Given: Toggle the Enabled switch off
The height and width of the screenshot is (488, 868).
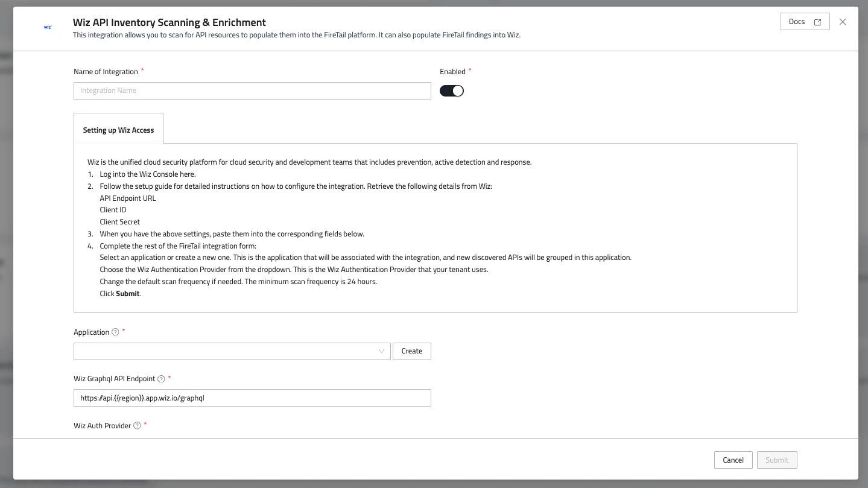Looking at the screenshot, I should 452,91.
